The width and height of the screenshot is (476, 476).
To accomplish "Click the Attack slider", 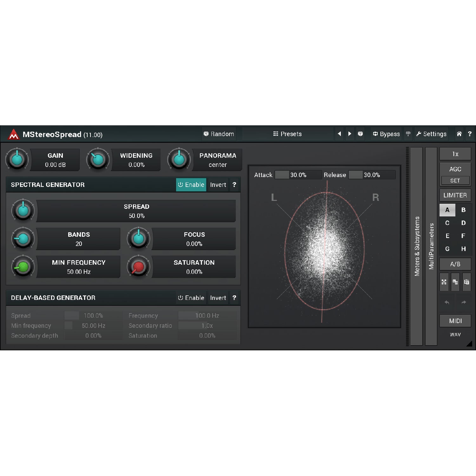I will click(298, 175).
